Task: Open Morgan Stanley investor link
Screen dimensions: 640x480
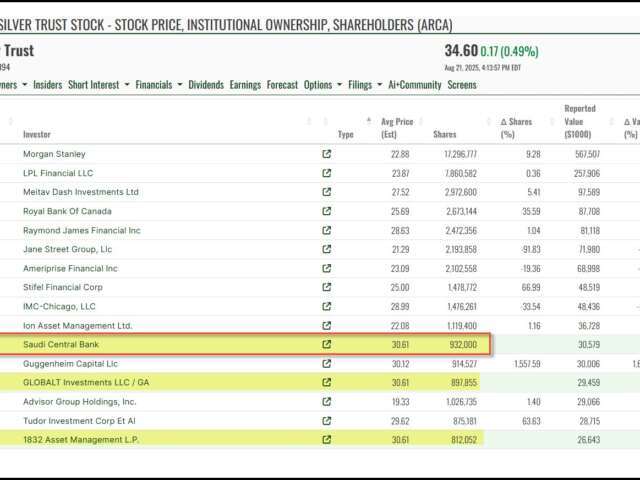Action: [54, 154]
